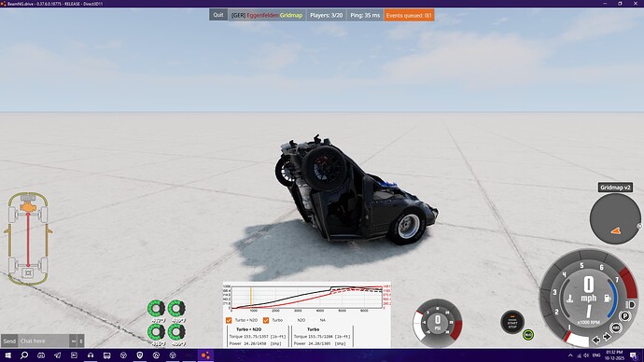Click the orange engine icon in drivetrain diagram
The image size is (644, 362).
point(28,207)
